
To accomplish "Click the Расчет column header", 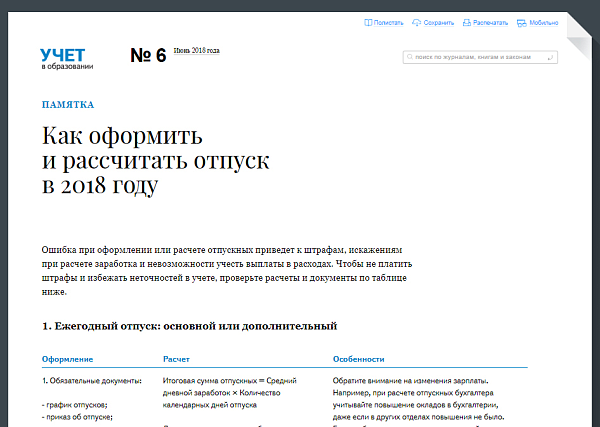I will [176, 359].
